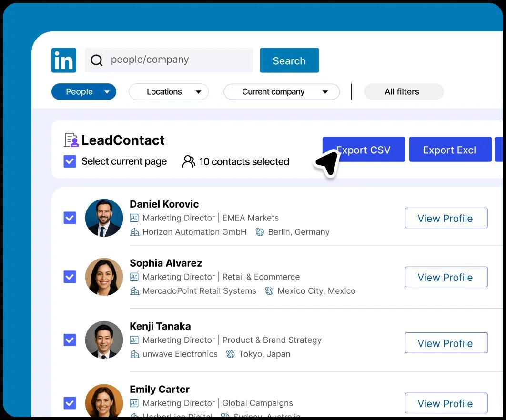Click the name Sophia Alvarez
This screenshot has width=506, height=420.
(166, 263)
